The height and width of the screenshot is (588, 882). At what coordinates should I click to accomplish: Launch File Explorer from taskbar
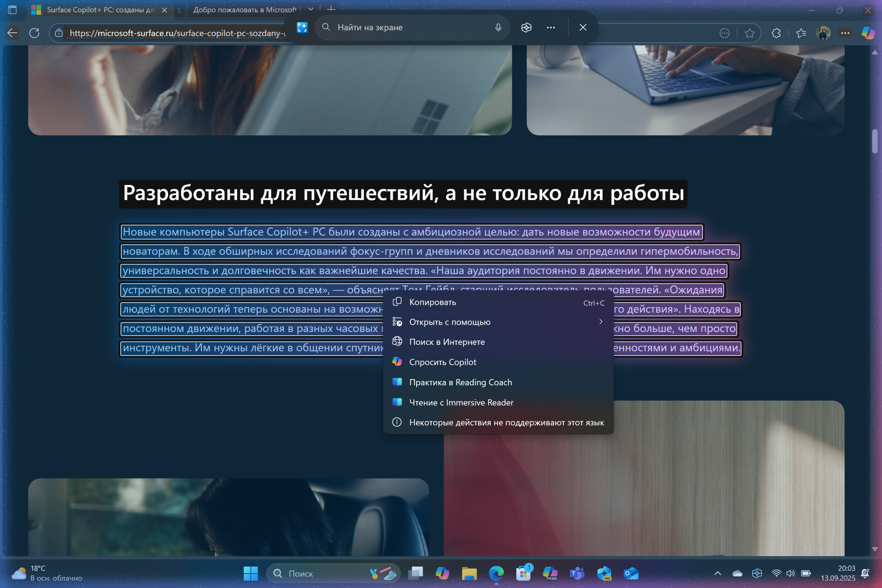coord(469,574)
